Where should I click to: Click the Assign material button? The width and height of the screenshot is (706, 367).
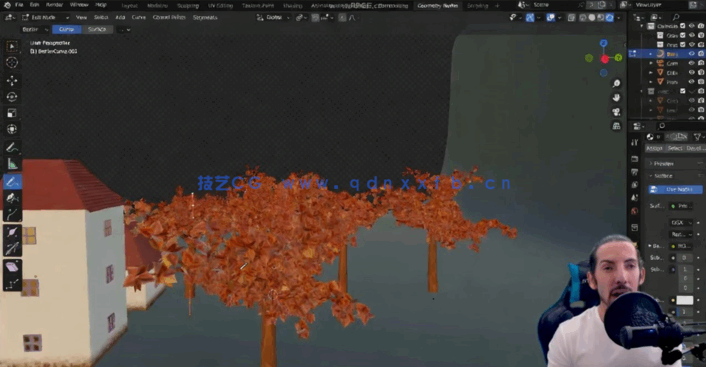[x=654, y=149]
